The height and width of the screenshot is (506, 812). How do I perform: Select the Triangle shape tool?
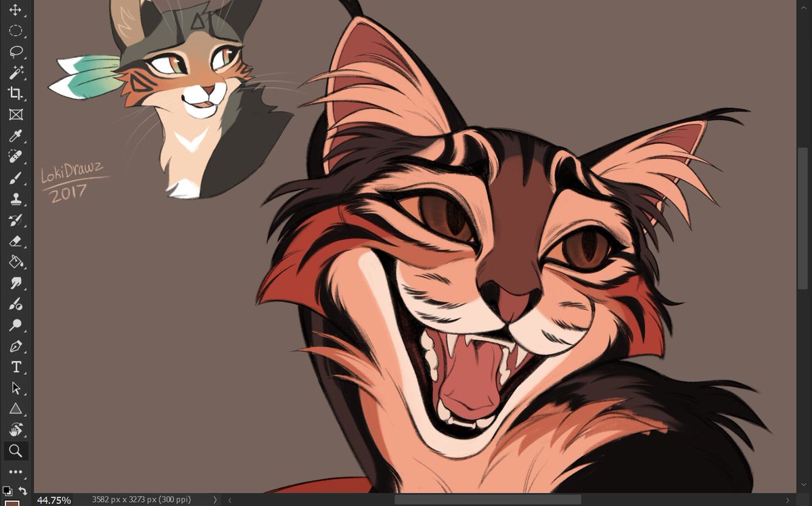[15, 409]
